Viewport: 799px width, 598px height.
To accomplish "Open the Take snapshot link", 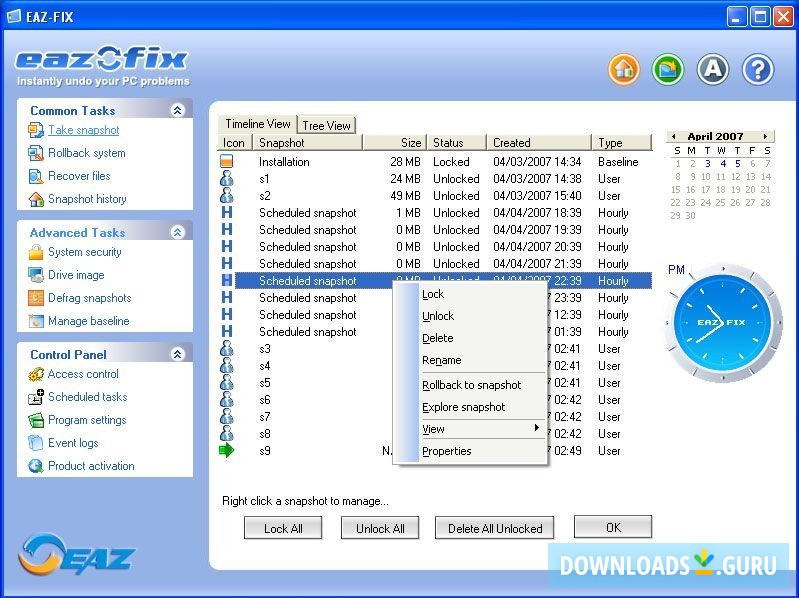I will [84, 130].
